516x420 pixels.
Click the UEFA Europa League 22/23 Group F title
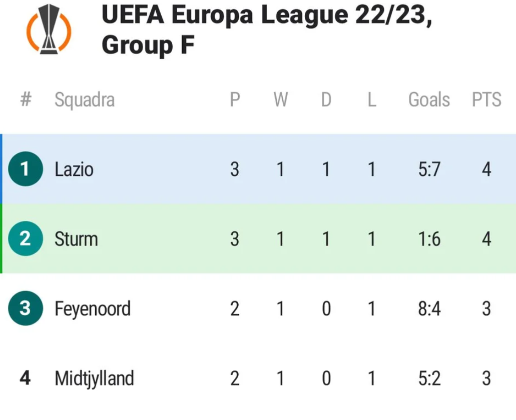267,29
